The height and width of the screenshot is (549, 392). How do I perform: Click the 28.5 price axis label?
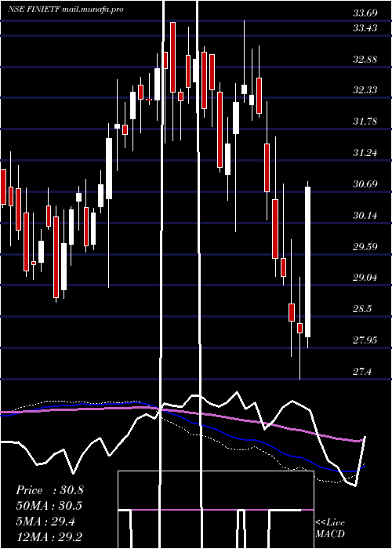point(362,309)
